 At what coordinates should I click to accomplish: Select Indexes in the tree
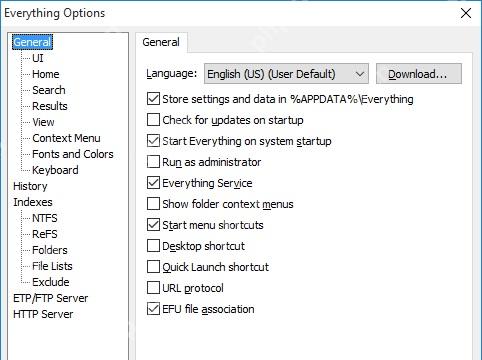[x=33, y=202]
